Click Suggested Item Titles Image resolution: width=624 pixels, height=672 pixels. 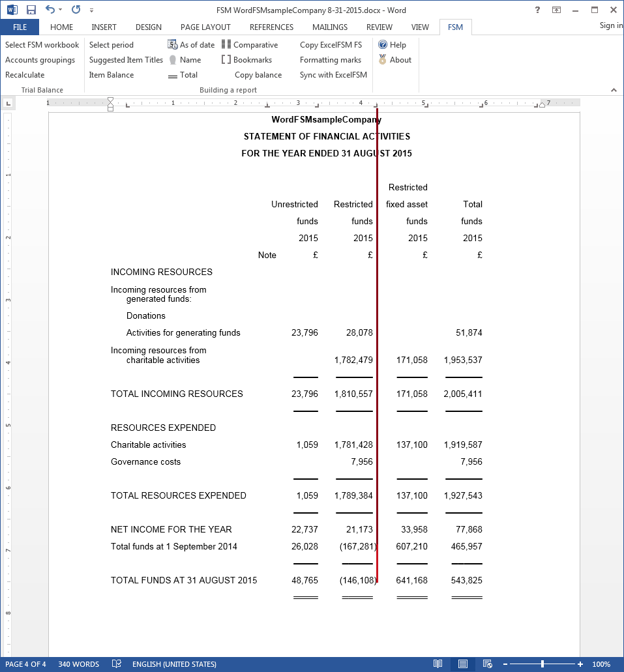pyautogui.click(x=126, y=59)
